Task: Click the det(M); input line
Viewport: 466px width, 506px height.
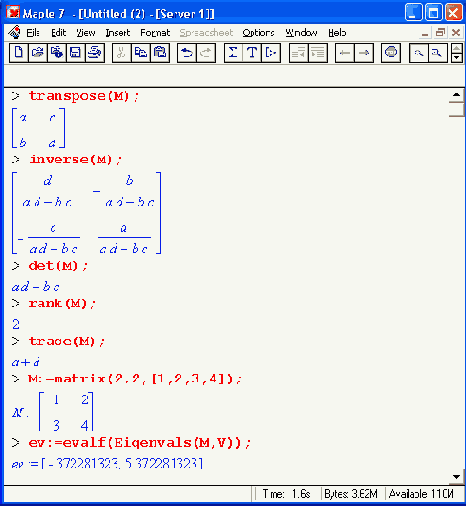Action: pos(58,266)
